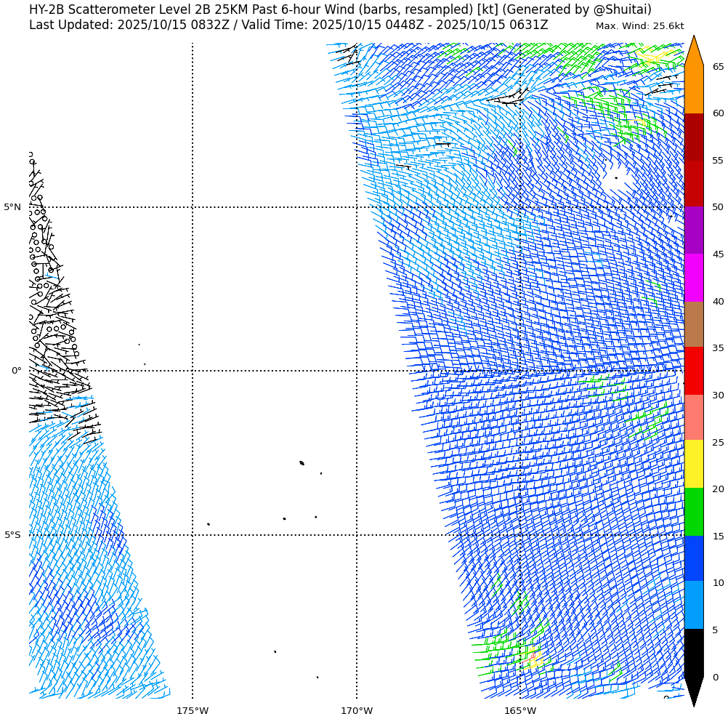Click the orange arrow atop the colorbar
Viewport: 728px width, 719px height.
694,52
